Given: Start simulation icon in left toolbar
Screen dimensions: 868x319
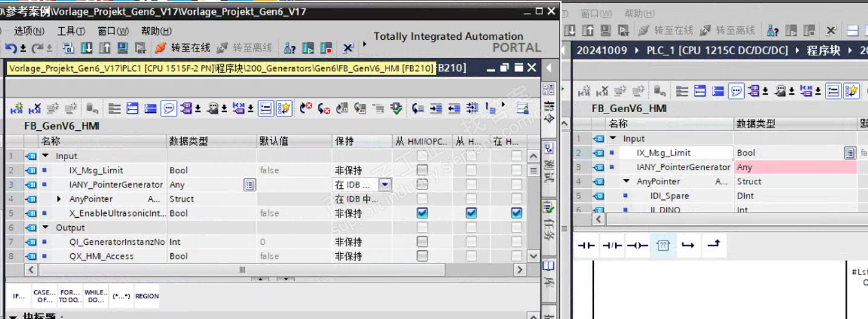Looking at the screenshot, I should tap(123, 48).
